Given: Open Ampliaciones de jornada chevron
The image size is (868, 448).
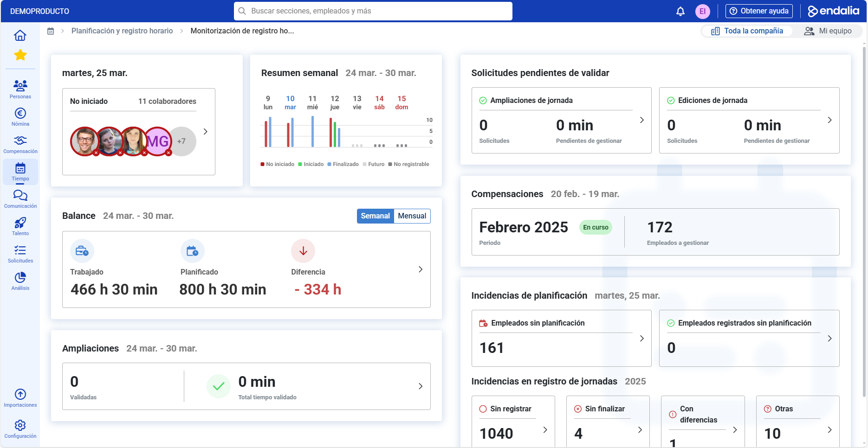Looking at the screenshot, I should tap(642, 120).
